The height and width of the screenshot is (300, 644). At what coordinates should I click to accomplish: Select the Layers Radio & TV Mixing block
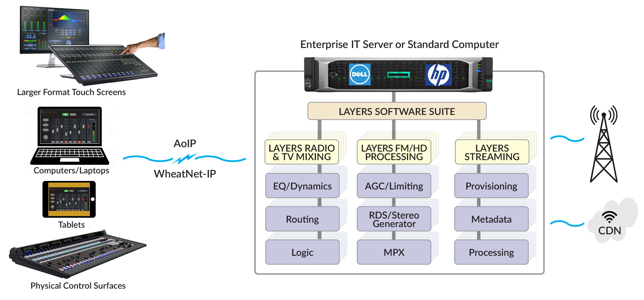[301, 152]
